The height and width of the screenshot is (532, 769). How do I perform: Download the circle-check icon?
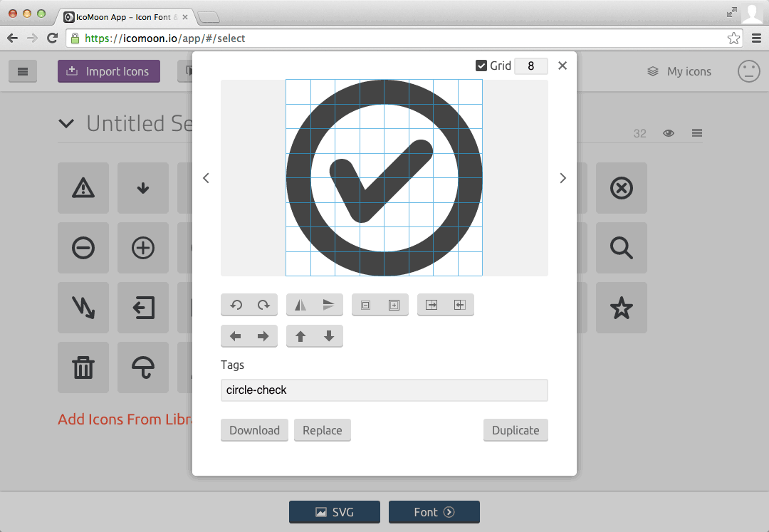(x=254, y=429)
